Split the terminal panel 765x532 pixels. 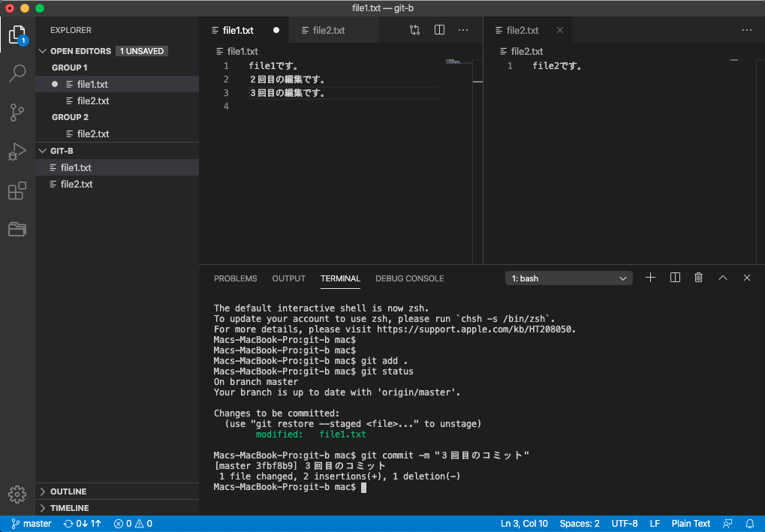pyautogui.click(x=675, y=278)
